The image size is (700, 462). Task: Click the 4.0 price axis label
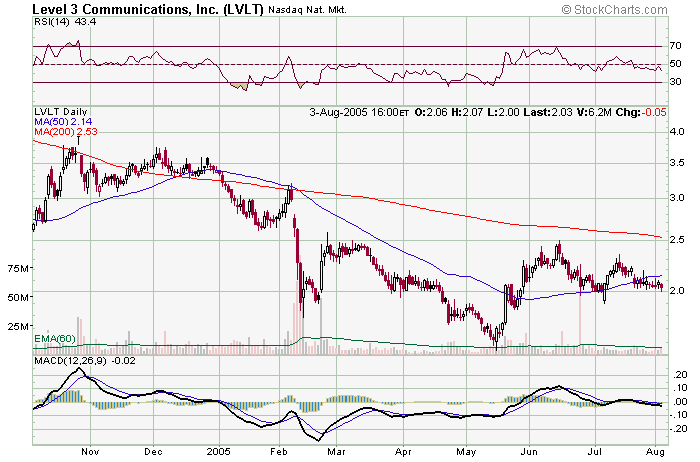(677, 132)
